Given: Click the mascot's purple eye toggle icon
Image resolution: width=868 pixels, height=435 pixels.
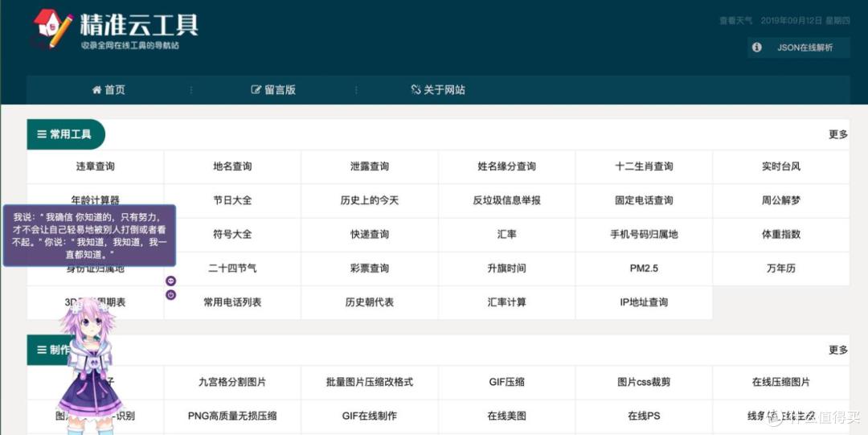Looking at the screenshot, I should (170, 281).
